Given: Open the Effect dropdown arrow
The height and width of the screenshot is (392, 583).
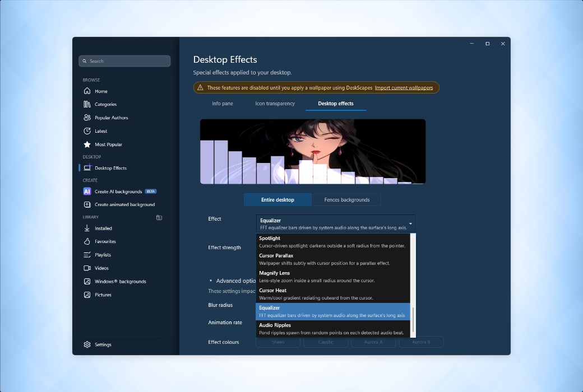Looking at the screenshot, I should click(x=410, y=223).
